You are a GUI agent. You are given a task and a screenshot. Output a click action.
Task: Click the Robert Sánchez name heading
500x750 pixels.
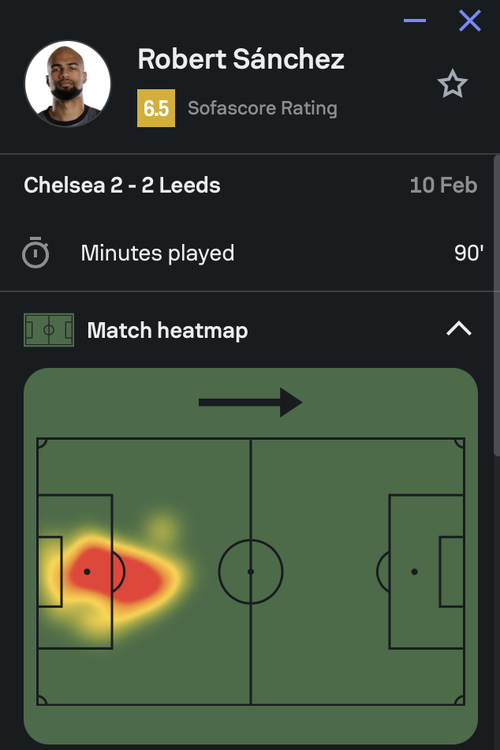(241, 59)
